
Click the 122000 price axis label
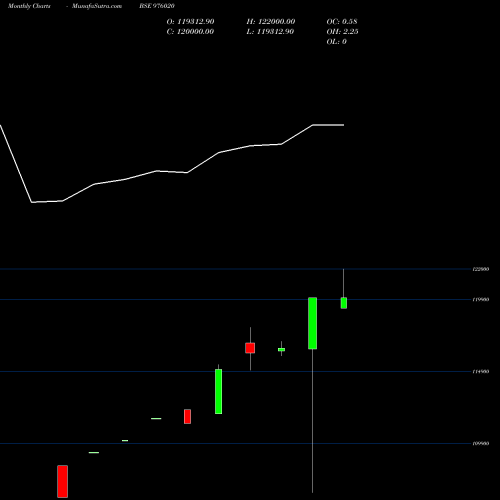pos(481,269)
